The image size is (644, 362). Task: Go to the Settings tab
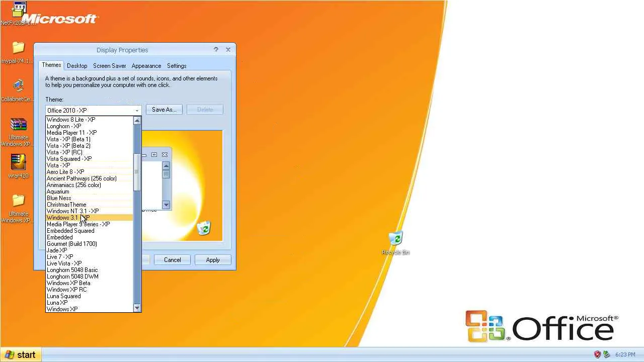pos(177,66)
